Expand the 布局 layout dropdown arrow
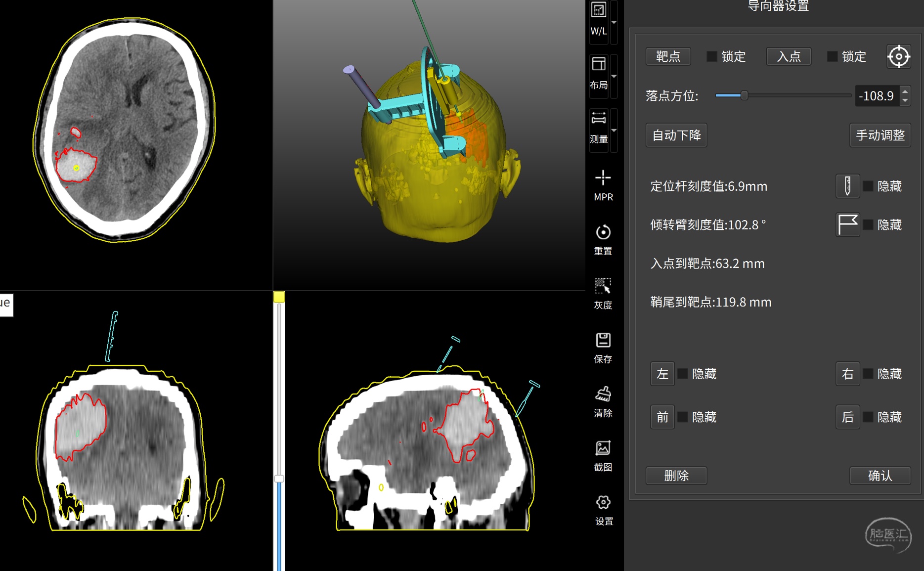 [614, 76]
